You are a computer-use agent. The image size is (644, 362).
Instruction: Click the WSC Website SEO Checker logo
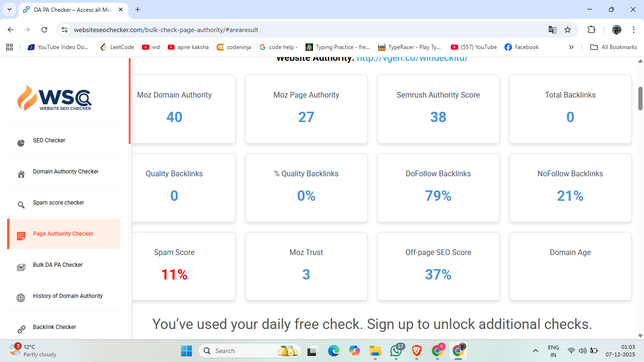55,98
